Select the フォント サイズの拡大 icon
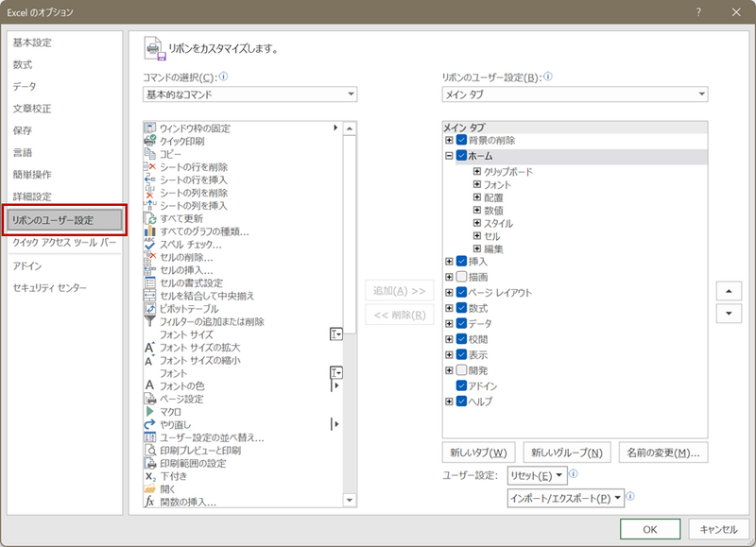This screenshot has height=547, width=756. (x=150, y=347)
